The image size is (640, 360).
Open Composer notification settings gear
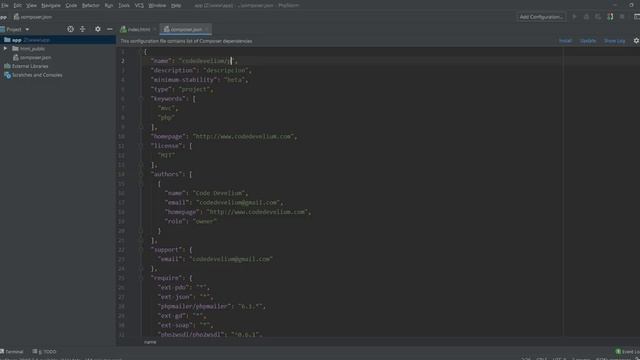pos(636,41)
